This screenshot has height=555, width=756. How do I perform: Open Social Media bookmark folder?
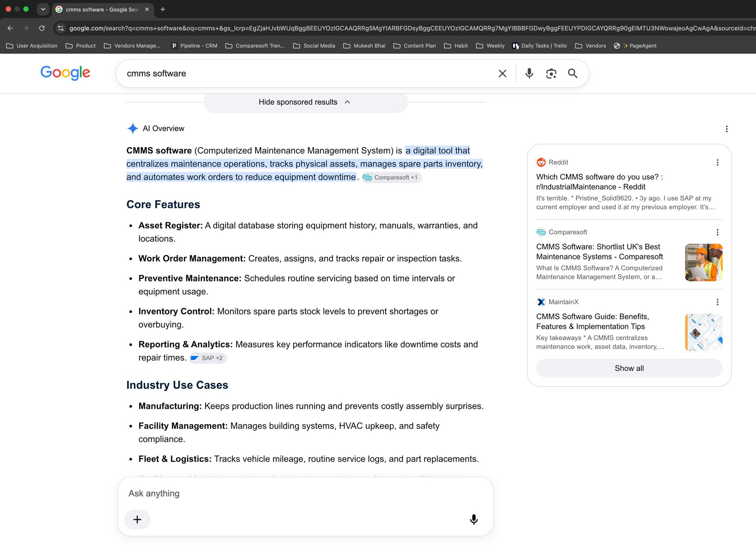click(x=314, y=46)
